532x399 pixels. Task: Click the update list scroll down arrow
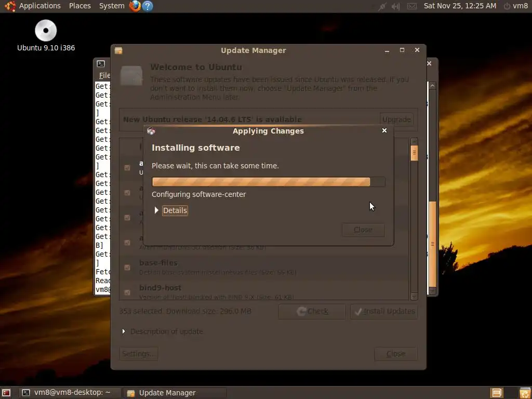point(414,296)
